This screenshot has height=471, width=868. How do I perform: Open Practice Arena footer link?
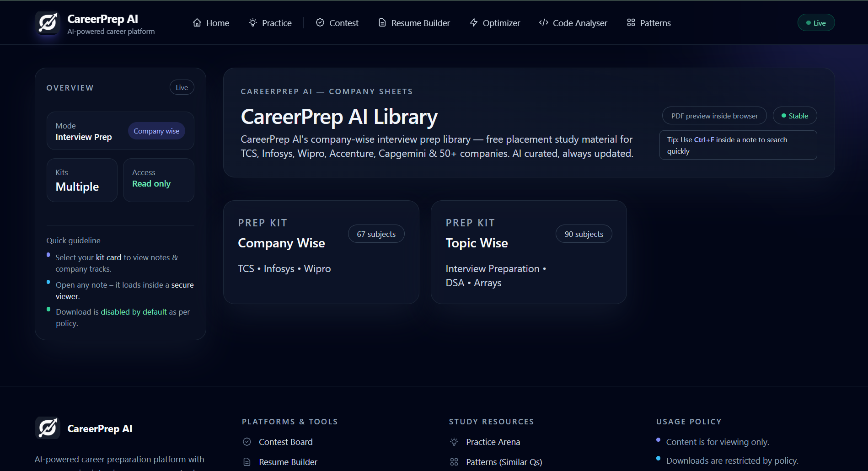coord(493,442)
